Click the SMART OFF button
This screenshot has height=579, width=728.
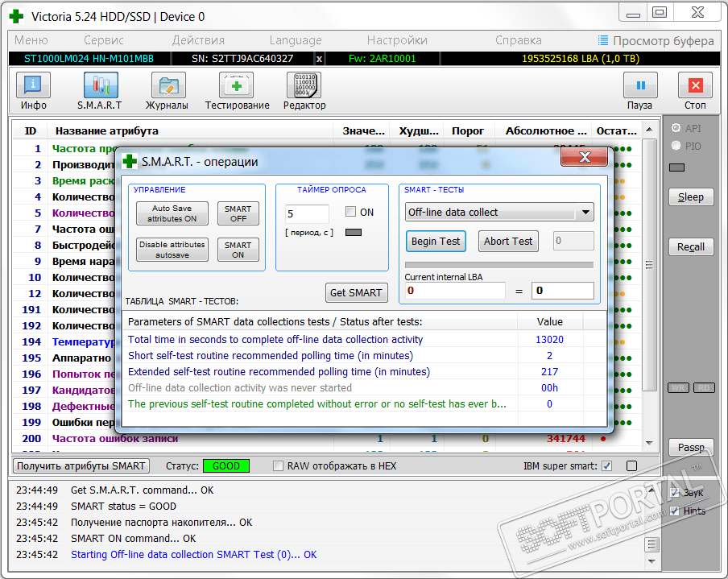pos(238,213)
